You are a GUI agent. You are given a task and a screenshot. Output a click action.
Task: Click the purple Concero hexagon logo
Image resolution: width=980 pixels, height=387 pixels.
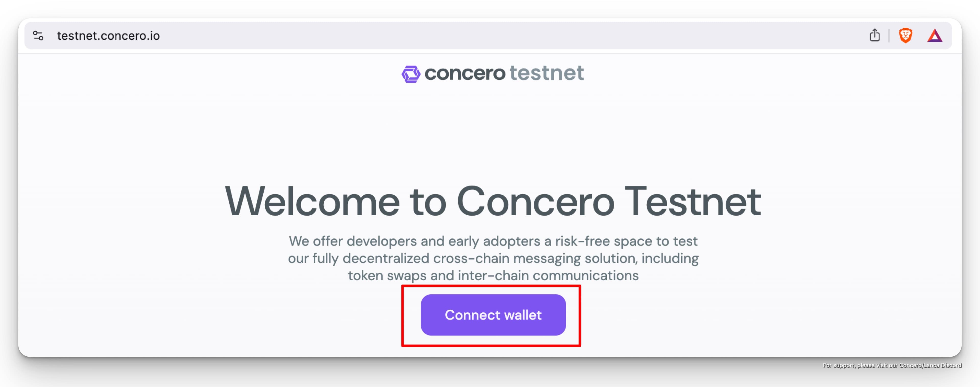click(x=411, y=74)
